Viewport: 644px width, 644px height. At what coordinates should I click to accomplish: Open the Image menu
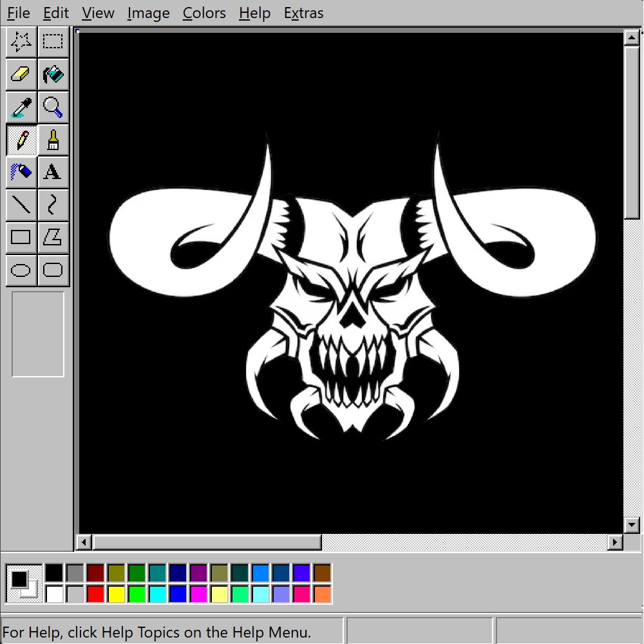[148, 13]
